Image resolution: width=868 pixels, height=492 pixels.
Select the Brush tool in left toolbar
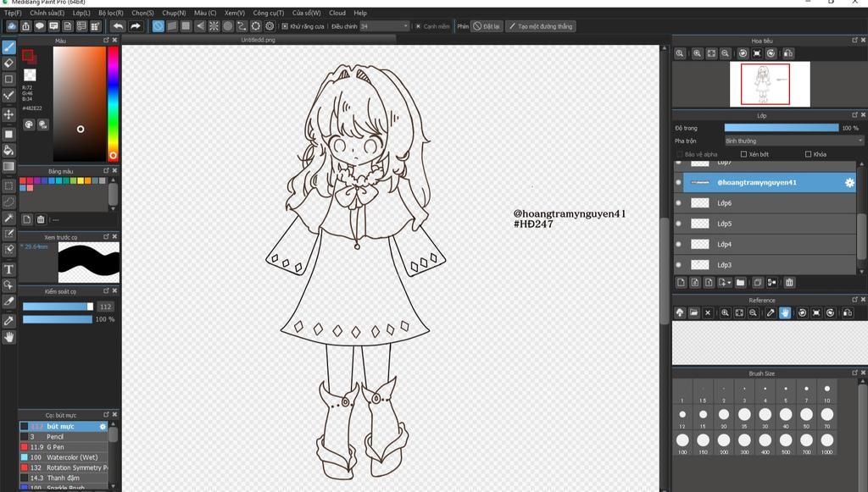[x=8, y=47]
